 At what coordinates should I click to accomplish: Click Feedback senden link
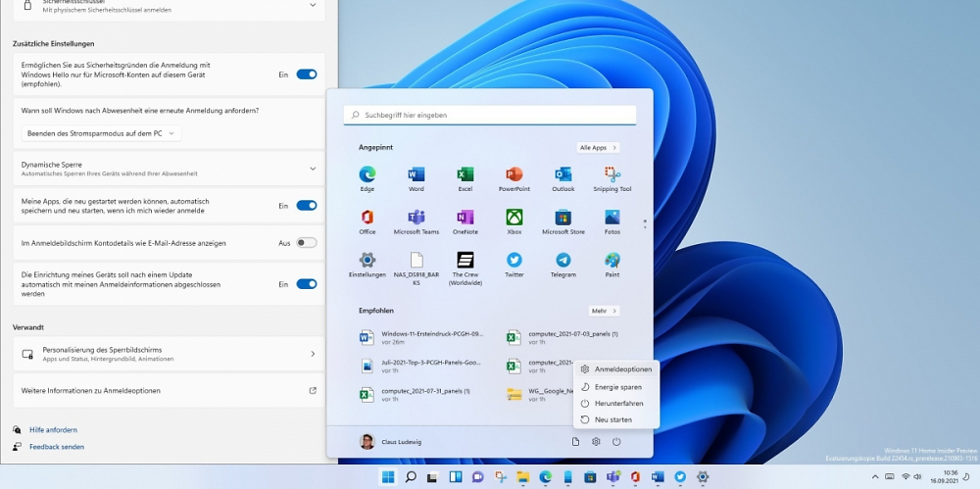click(x=56, y=447)
